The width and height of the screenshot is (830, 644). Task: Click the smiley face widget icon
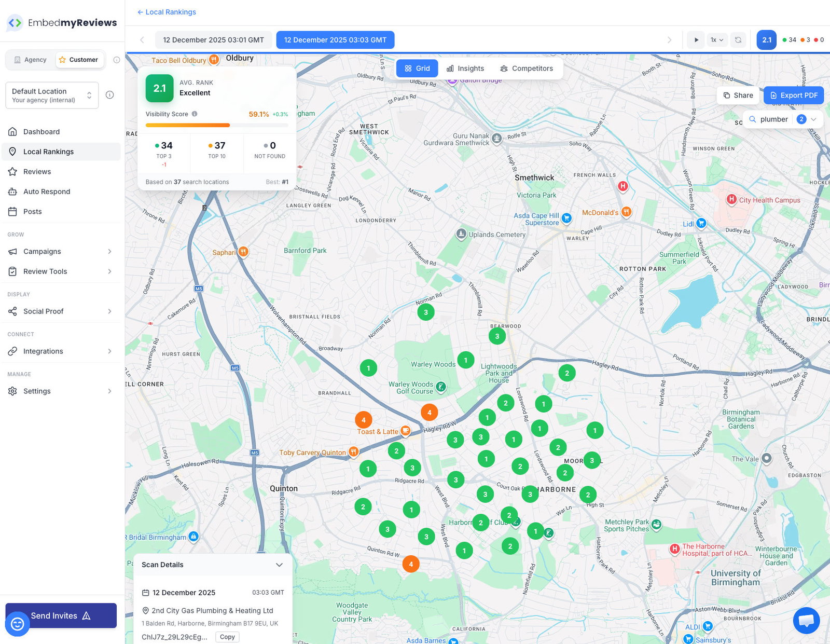(17, 624)
